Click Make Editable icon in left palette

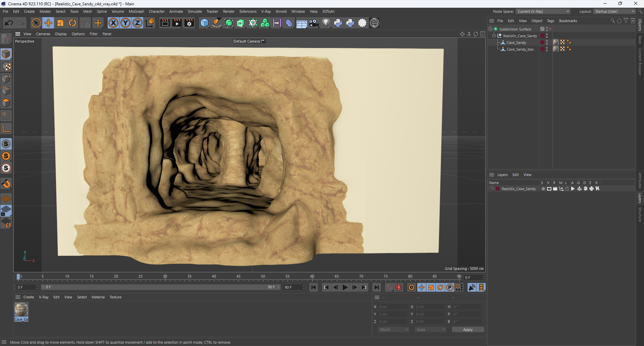point(6,39)
